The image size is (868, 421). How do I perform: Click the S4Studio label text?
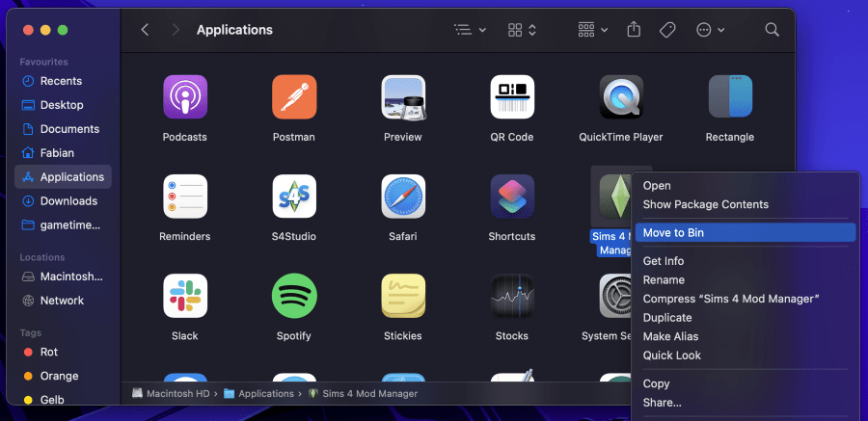pyautogui.click(x=294, y=237)
